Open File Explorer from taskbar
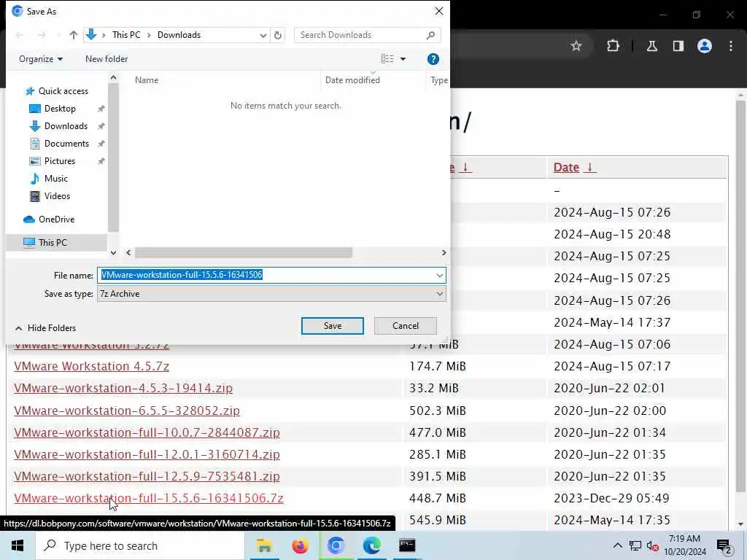The height and width of the screenshot is (560, 747). pos(264,545)
